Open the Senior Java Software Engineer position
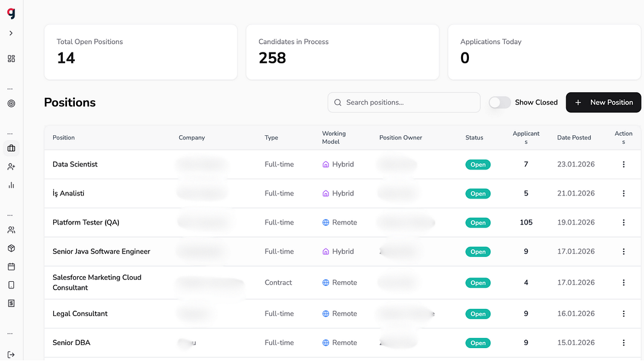The height and width of the screenshot is (362, 644). pyautogui.click(x=101, y=252)
